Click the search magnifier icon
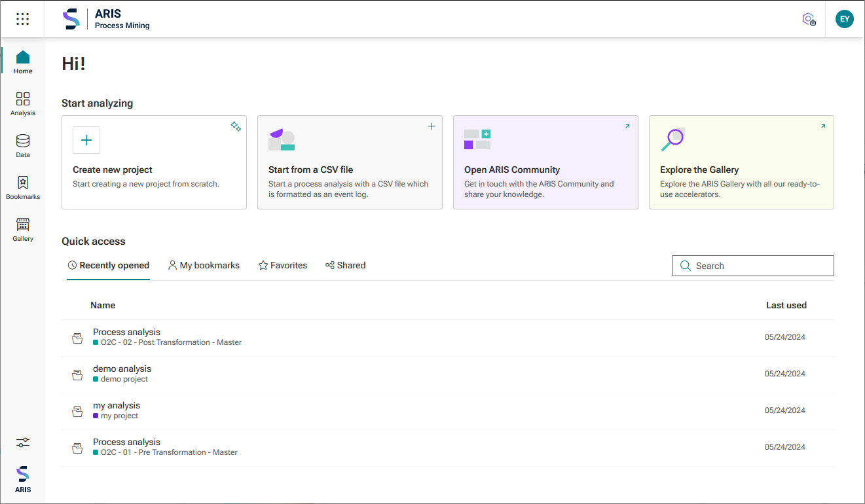865x504 pixels. click(686, 266)
